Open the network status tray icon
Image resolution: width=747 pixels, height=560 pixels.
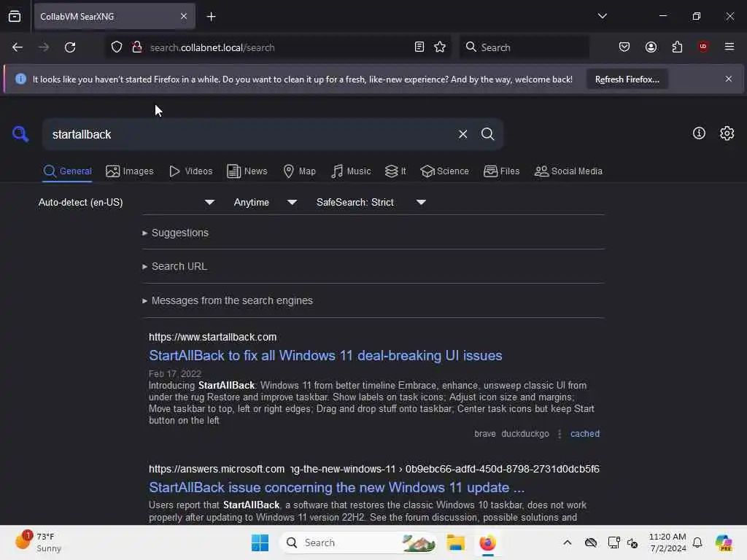[614, 542]
